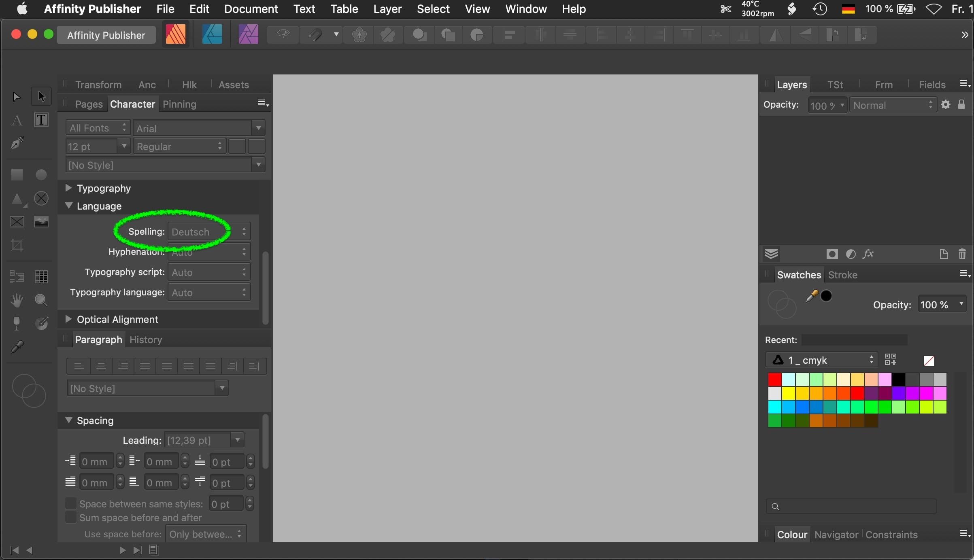Select the Picture Frame Rectangle tool
Viewport: 974px width, 560px height.
point(17,222)
